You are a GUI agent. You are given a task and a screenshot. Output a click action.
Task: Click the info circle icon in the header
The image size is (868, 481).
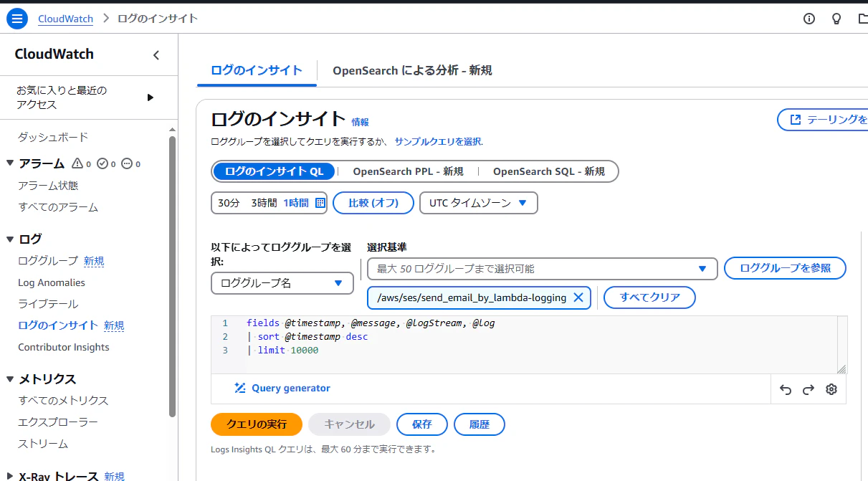(x=809, y=19)
